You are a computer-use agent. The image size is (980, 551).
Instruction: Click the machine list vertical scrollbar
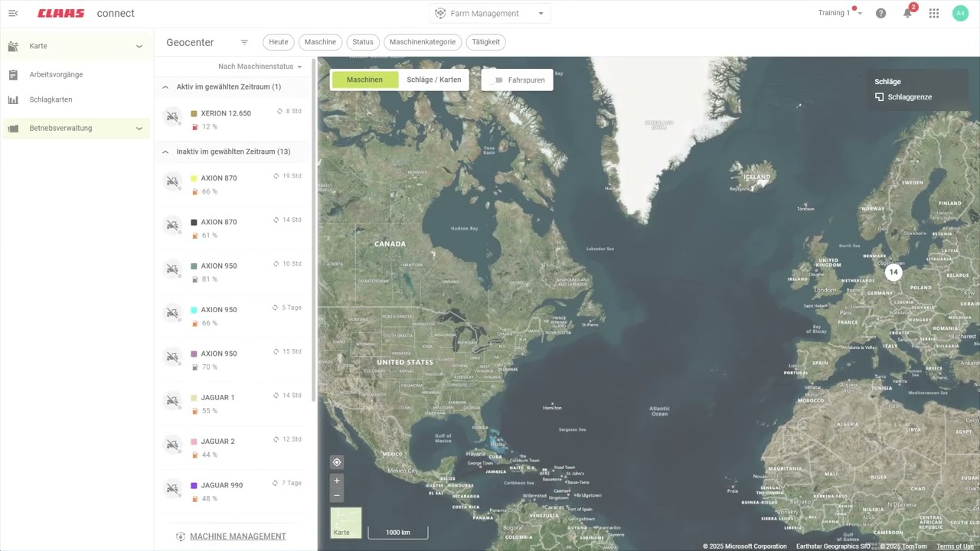(x=314, y=230)
